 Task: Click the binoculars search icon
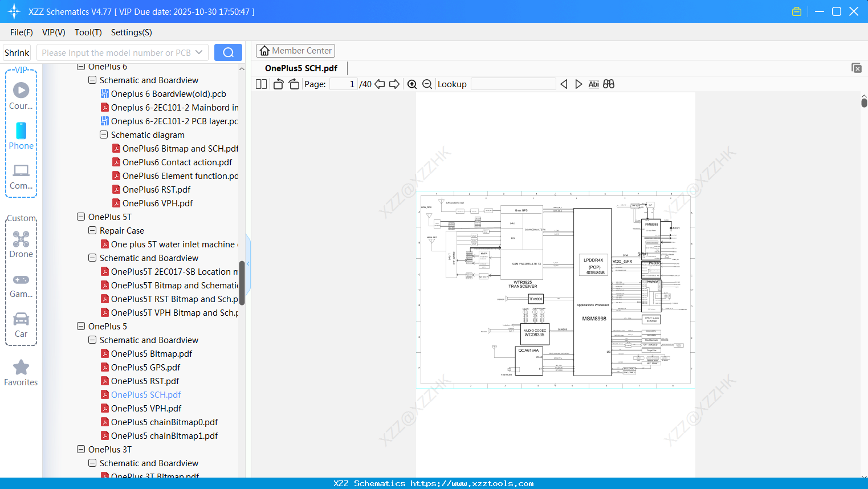[x=609, y=84]
